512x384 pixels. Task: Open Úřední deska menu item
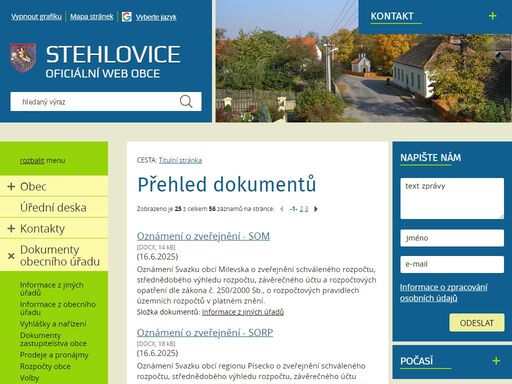click(54, 207)
